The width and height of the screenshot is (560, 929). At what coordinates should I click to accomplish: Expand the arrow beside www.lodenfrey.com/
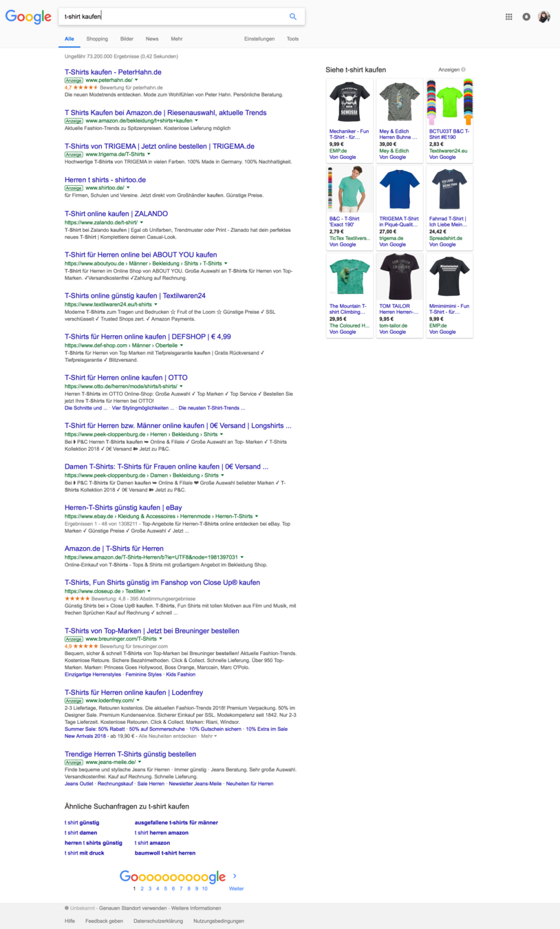click(140, 701)
